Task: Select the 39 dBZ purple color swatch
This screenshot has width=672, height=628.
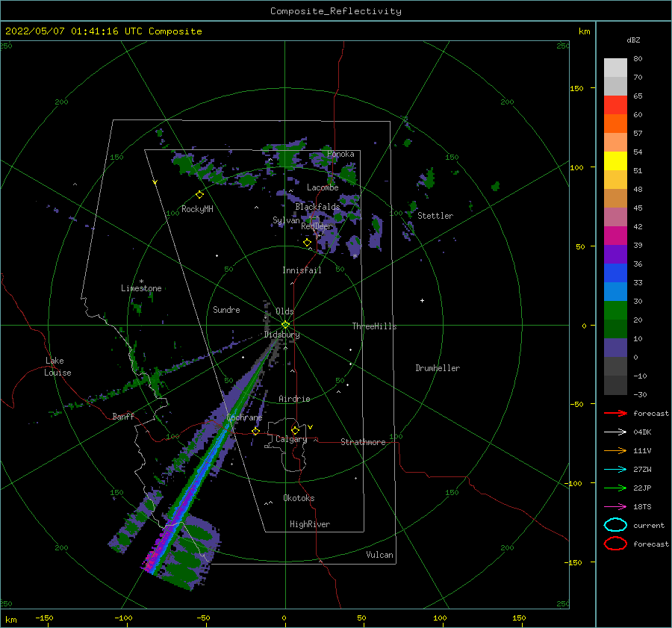Action: [x=615, y=254]
